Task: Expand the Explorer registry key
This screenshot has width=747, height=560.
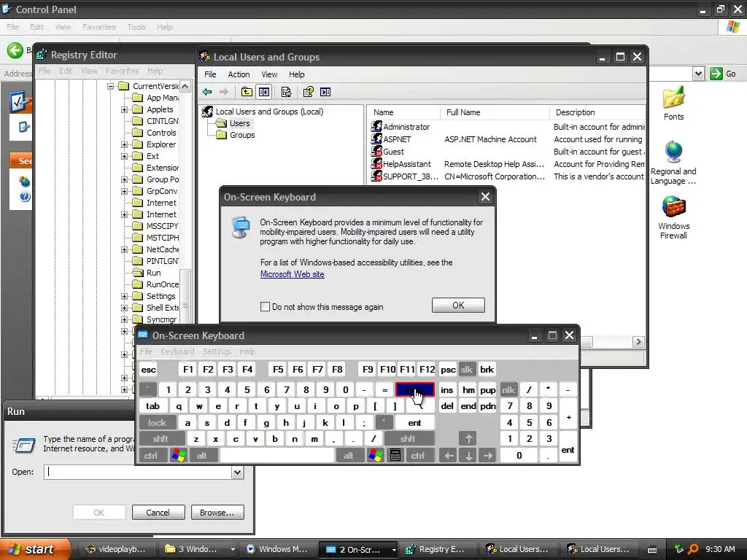Action: pos(124,144)
